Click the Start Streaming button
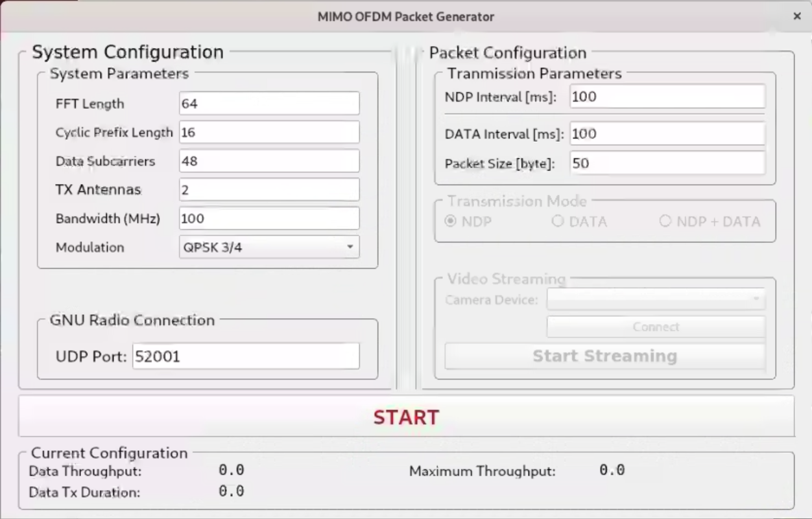This screenshot has width=812, height=519. (x=604, y=356)
